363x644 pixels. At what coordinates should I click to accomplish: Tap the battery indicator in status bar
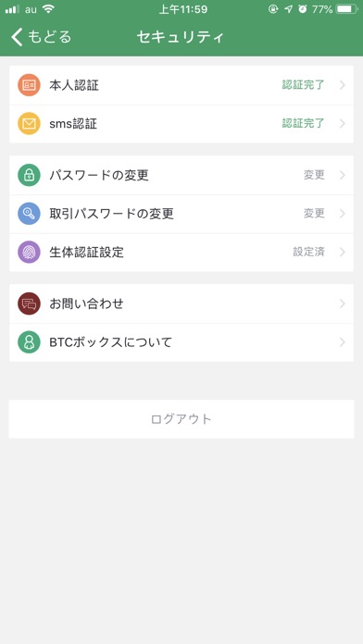(347, 9)
